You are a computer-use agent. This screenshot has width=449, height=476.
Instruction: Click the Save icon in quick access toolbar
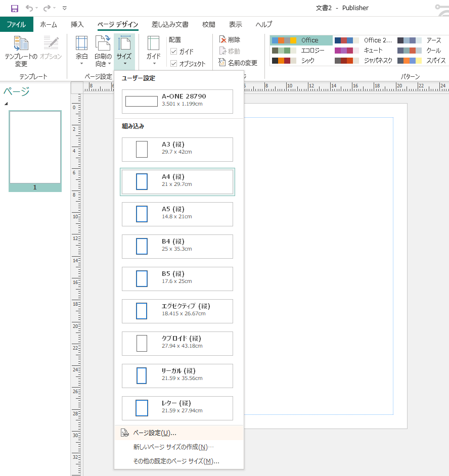(x=14, y=8)
